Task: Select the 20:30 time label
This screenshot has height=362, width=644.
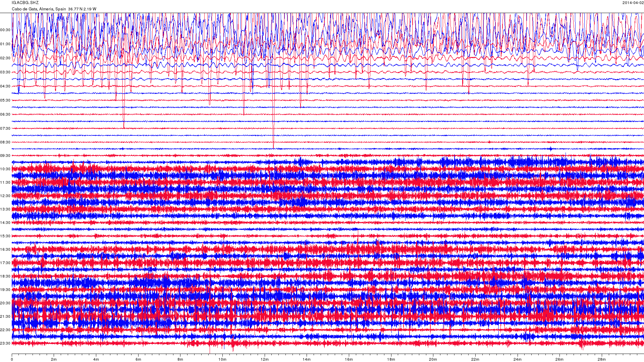Action: point(5,303)
